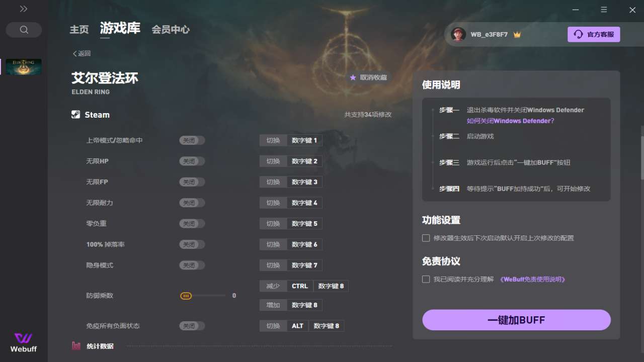Screen dimensions: 644x362
Task: Click 增加 hotkey button for 防御乘数
Action: 273,305
